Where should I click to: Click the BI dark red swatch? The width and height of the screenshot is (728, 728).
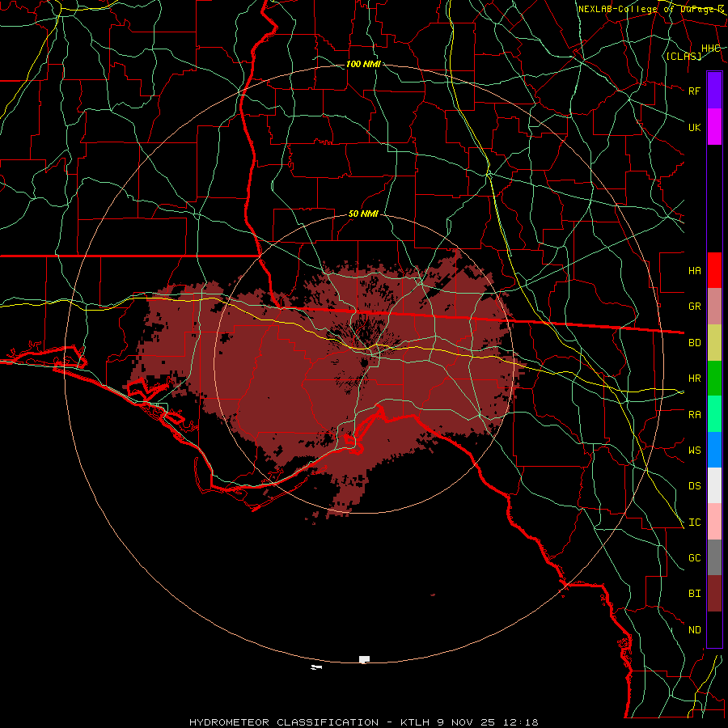coord(714,594)
